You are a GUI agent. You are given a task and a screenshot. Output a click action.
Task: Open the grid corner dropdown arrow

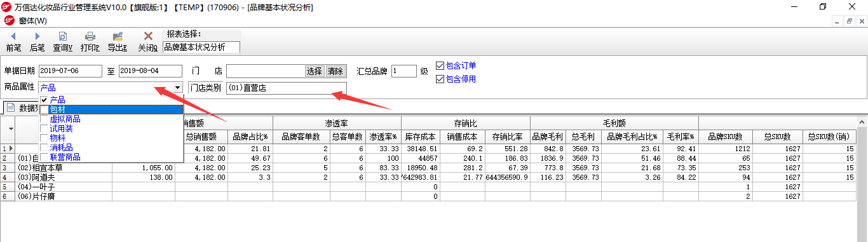[11, 129]
